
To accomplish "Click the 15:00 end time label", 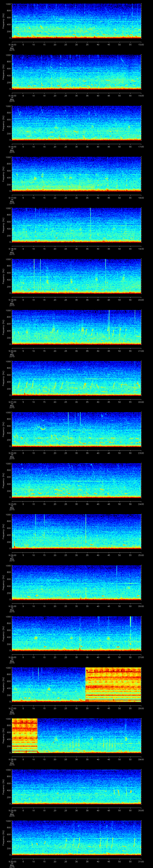I will click(141, 44).
